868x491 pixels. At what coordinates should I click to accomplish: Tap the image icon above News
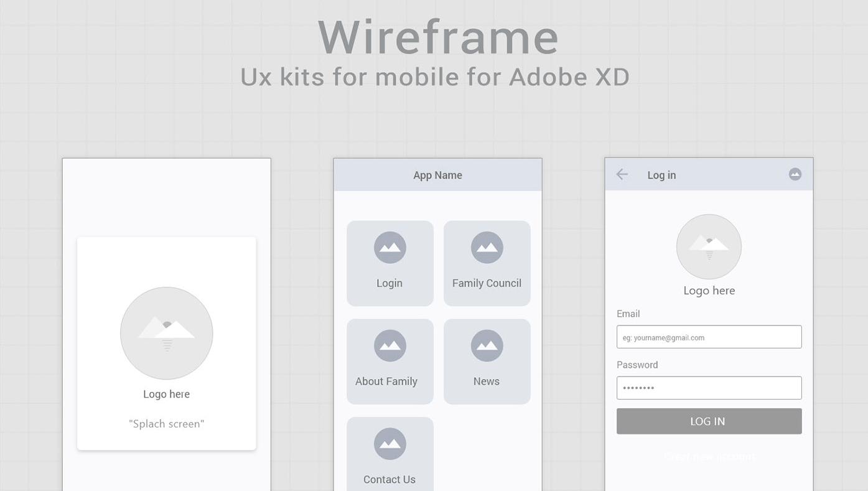(487, 346)
